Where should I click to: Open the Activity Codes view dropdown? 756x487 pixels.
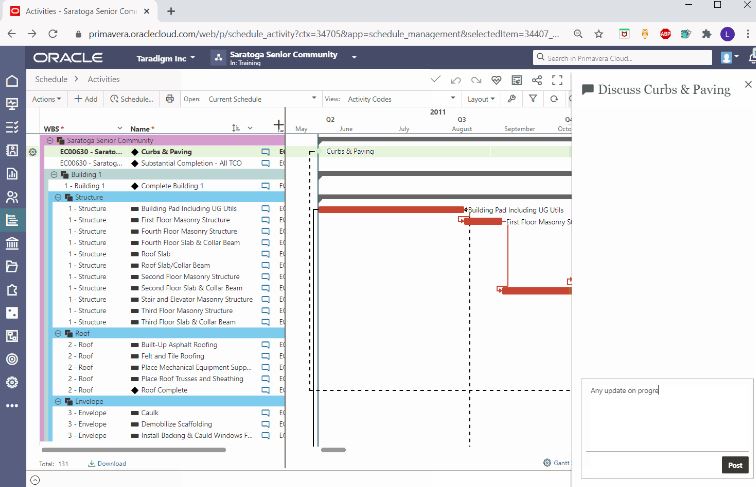[x=401, y=99]
